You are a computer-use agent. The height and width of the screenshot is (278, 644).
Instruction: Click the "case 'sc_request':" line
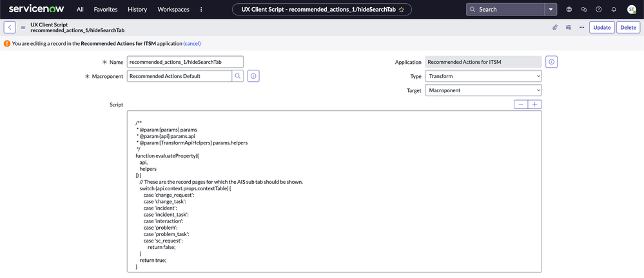coord(163,241)
